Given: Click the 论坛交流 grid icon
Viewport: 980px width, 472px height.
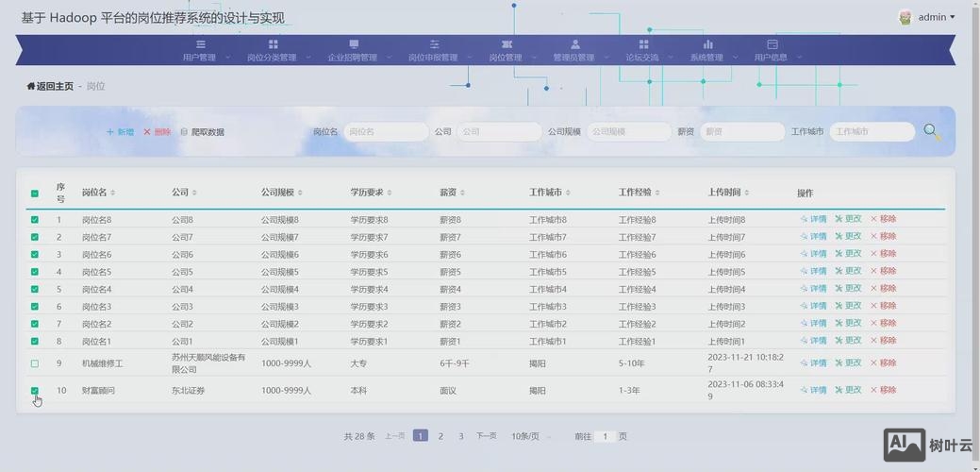Looking at the screenshot, I should (x=644, y=44).
